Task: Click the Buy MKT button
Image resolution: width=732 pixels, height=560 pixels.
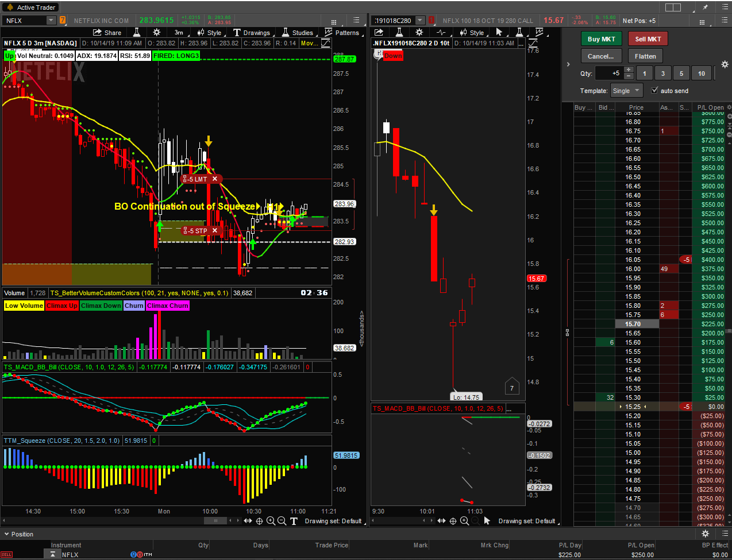Action: click(602, 39)
